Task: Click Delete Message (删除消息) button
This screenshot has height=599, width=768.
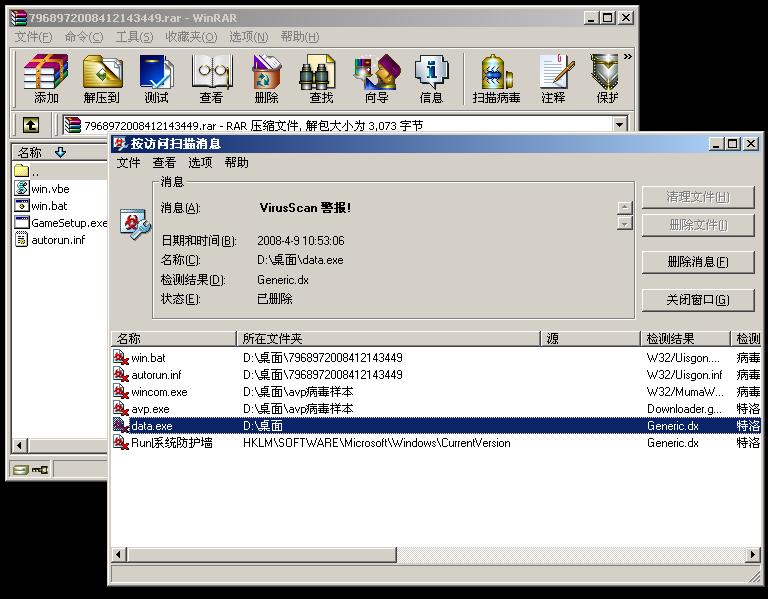Action: [697, 262]
